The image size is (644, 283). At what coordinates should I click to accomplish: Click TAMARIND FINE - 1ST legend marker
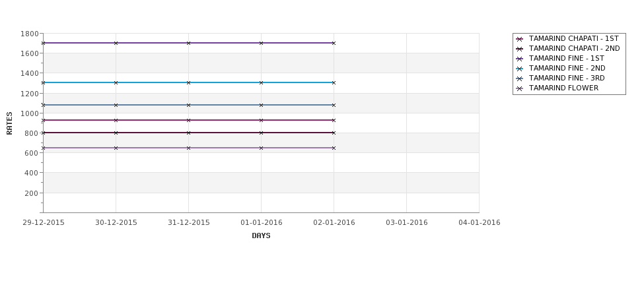(x=520, y=59)
